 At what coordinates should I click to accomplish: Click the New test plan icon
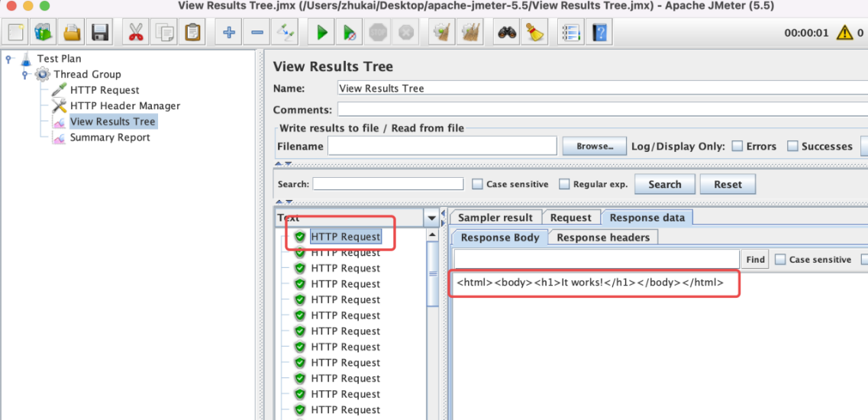(17, 33)
